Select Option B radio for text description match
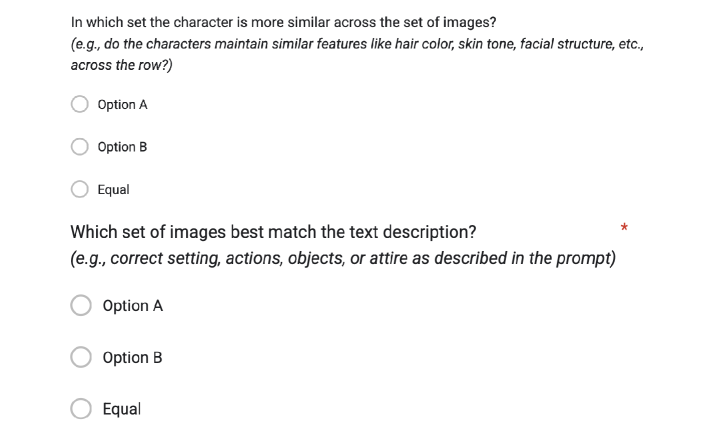The width and height of the screenshot is (714, 439). [81, 357]
